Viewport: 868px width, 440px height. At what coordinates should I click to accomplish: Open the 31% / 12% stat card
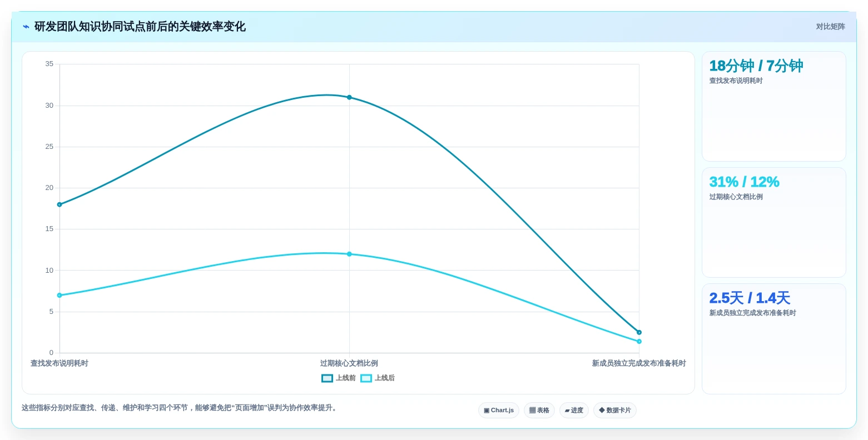pyautogui.click(x=774, y=223)
